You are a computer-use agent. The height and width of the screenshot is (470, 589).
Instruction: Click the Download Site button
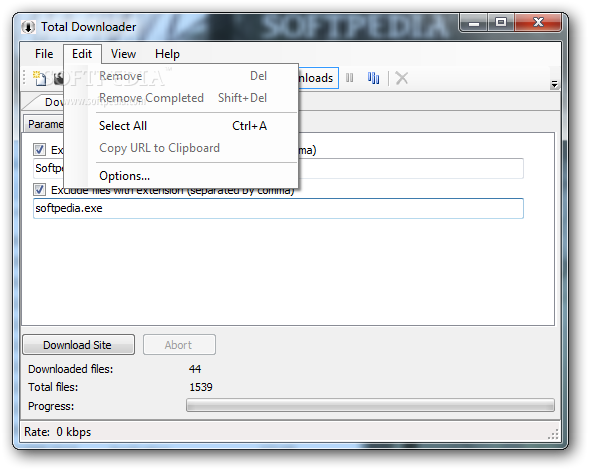point(78,345)
